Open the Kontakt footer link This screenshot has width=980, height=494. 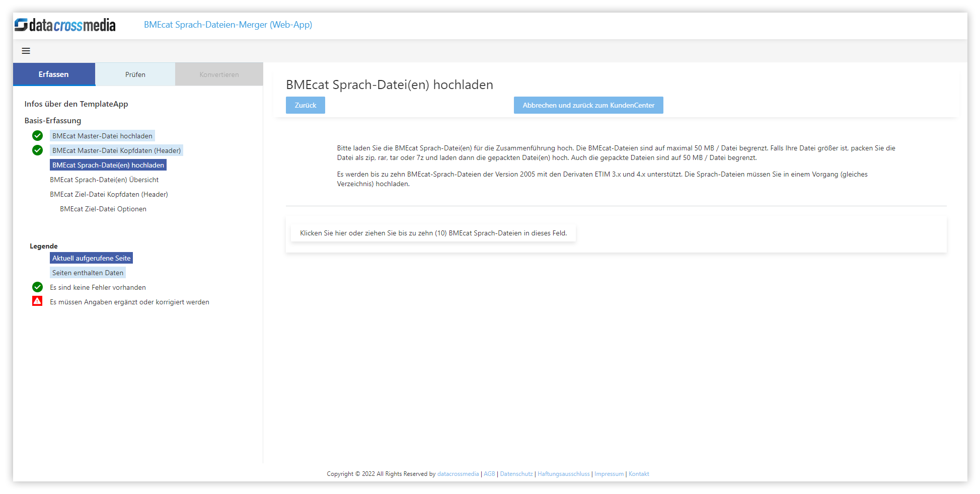639,474
